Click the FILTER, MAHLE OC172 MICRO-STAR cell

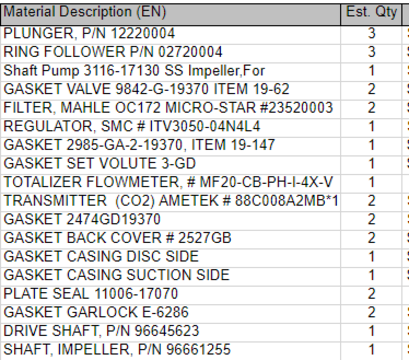pyautogui.click(x=171, y=108)
